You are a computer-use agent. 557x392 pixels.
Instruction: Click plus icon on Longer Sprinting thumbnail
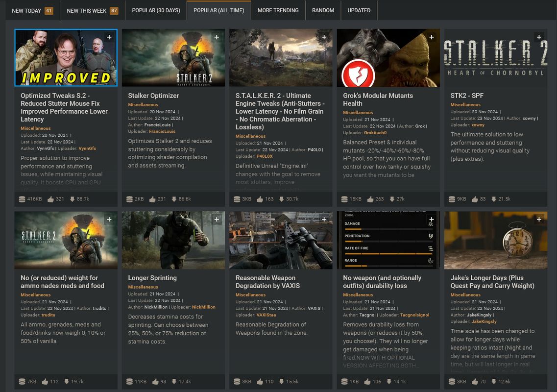pyautogui.click(x=216, y=220)
